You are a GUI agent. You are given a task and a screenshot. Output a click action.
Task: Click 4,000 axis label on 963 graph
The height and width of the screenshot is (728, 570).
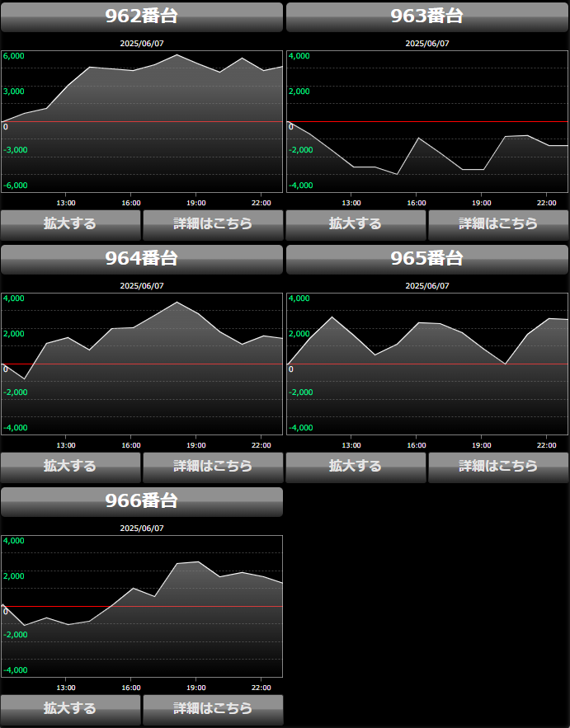299,56
